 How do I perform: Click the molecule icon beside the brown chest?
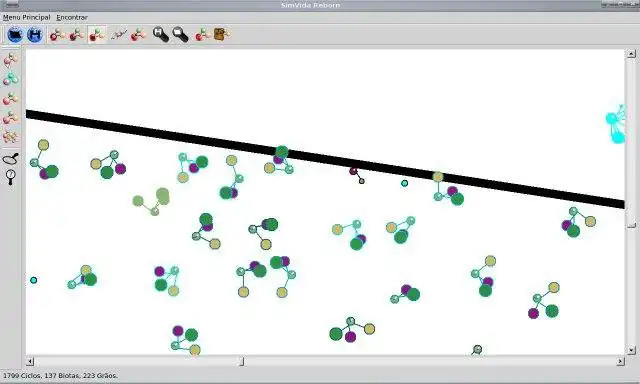pyautogui.click(x=202, y=35)
